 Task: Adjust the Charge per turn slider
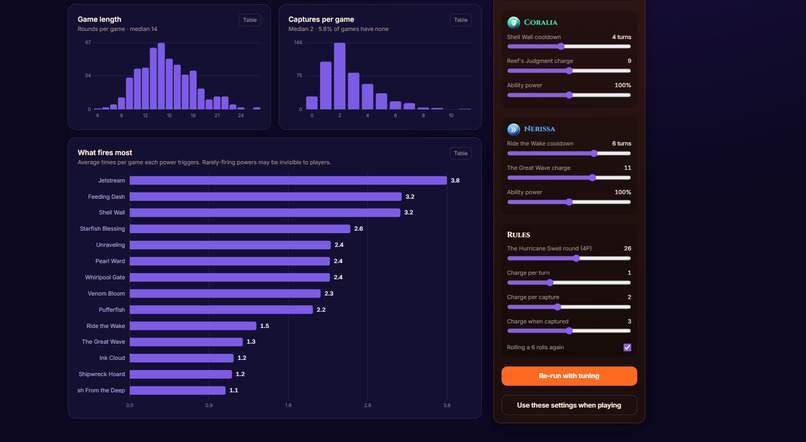[x=569, y=282]
